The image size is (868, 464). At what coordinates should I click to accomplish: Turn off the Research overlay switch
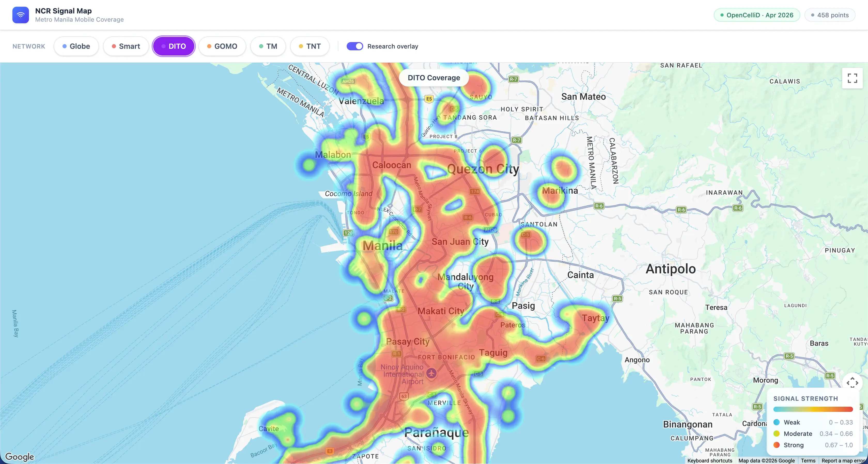355,46
